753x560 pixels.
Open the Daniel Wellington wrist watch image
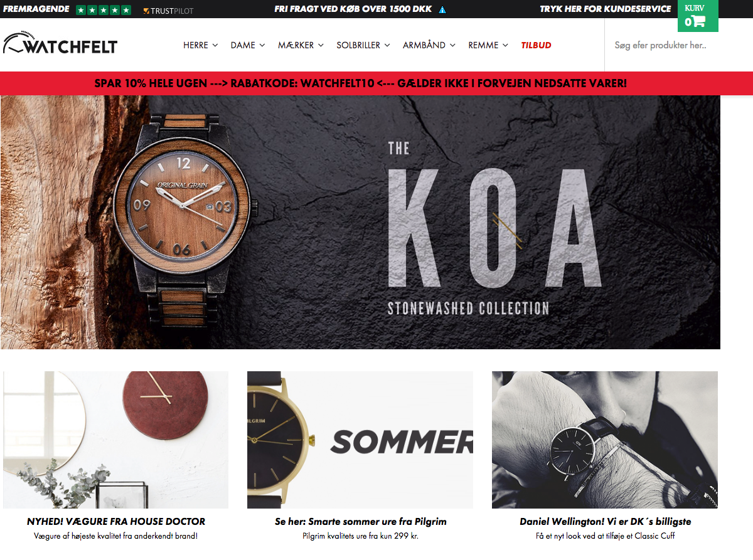(x=605, y=440)
